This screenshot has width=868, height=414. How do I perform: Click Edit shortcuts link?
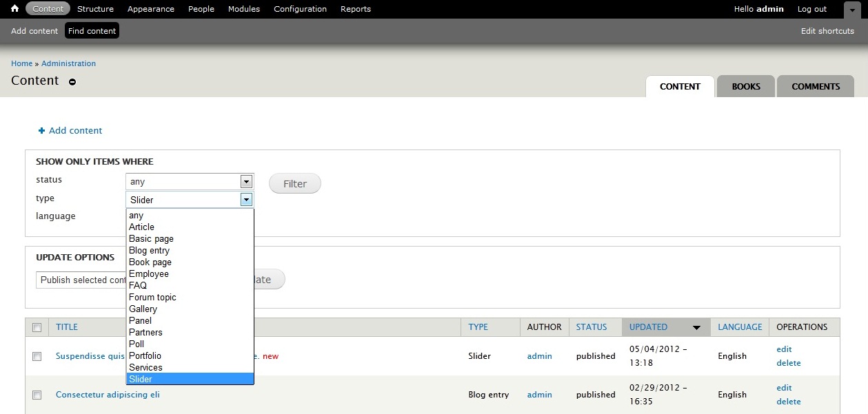pyautogui.click(x=827, y=31)
